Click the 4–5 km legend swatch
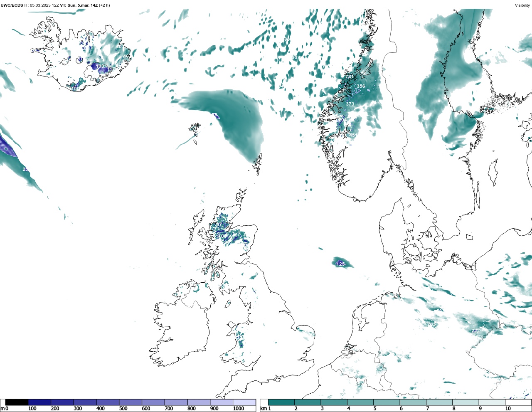 [x=360, y=402]
